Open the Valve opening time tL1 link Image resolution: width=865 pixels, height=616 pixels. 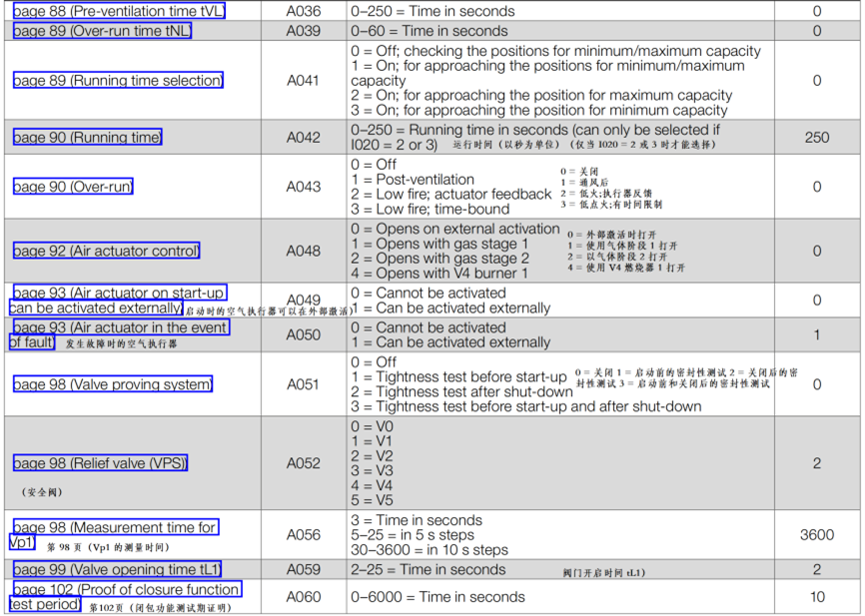(x=116, y=570)
